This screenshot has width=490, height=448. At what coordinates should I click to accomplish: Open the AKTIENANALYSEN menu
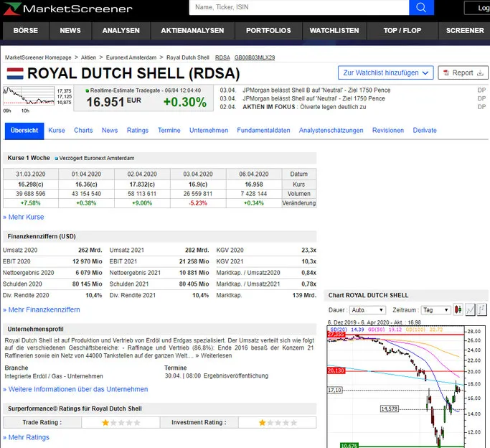[192, 31]
